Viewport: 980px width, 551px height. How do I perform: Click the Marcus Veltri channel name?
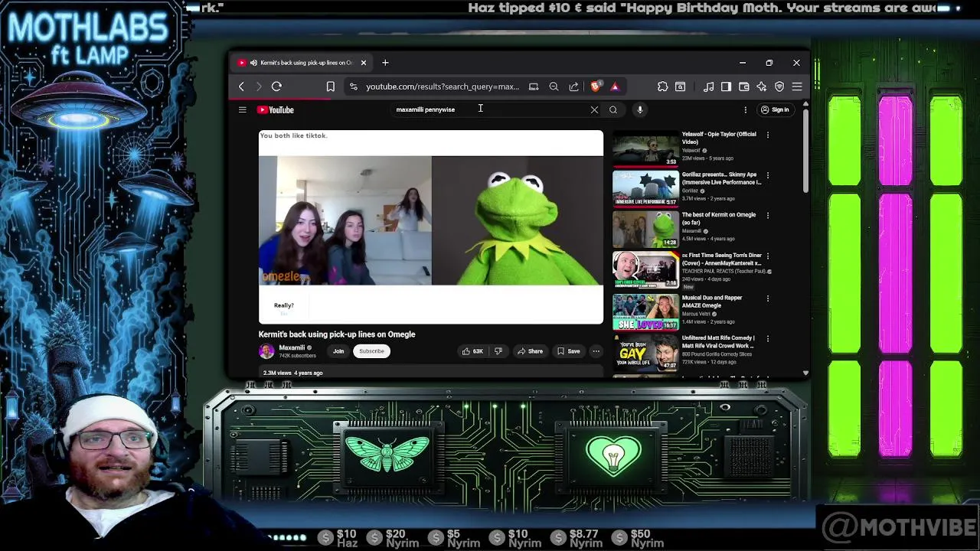point(697,314)
